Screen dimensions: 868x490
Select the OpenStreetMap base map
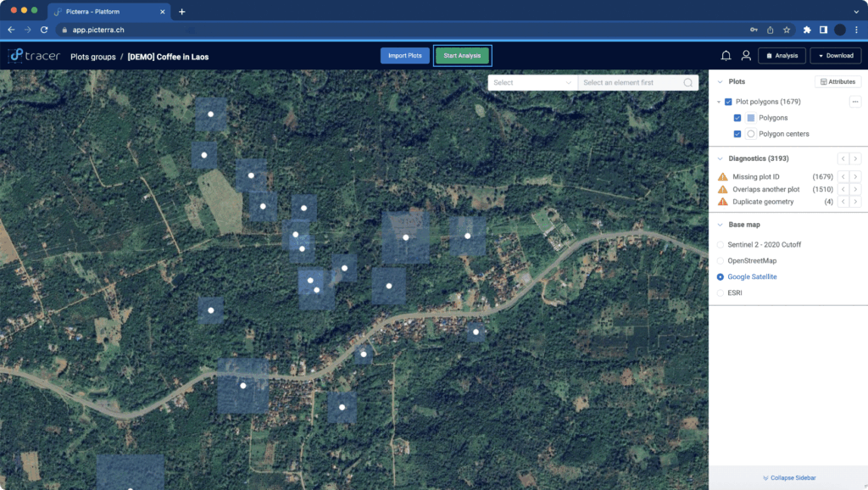[x=721, y=261]
